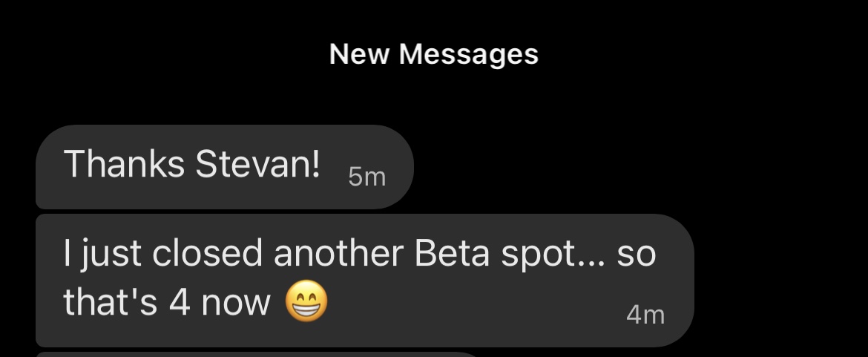Click the 5m timestamp
Screen dimensions: 868x357
366,177
